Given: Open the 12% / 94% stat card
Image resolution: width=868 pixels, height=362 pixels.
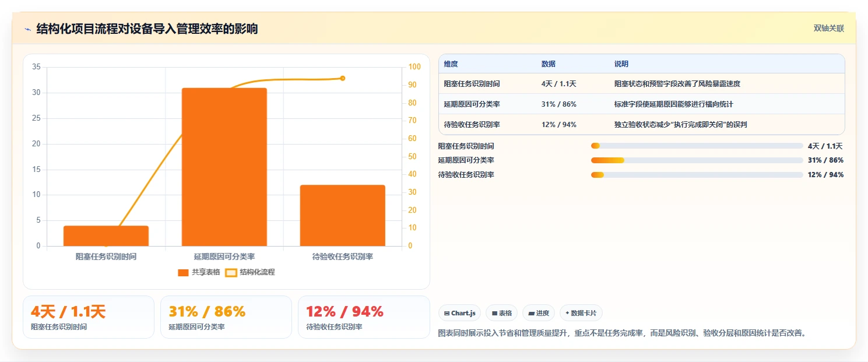Looking at the screenshot, I should coord(364,317).
